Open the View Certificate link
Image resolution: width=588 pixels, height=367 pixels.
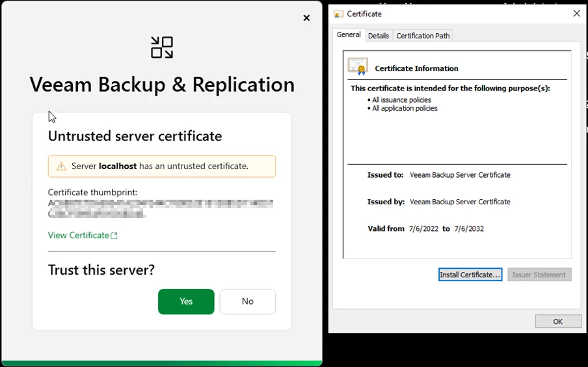tap(79, 236)
